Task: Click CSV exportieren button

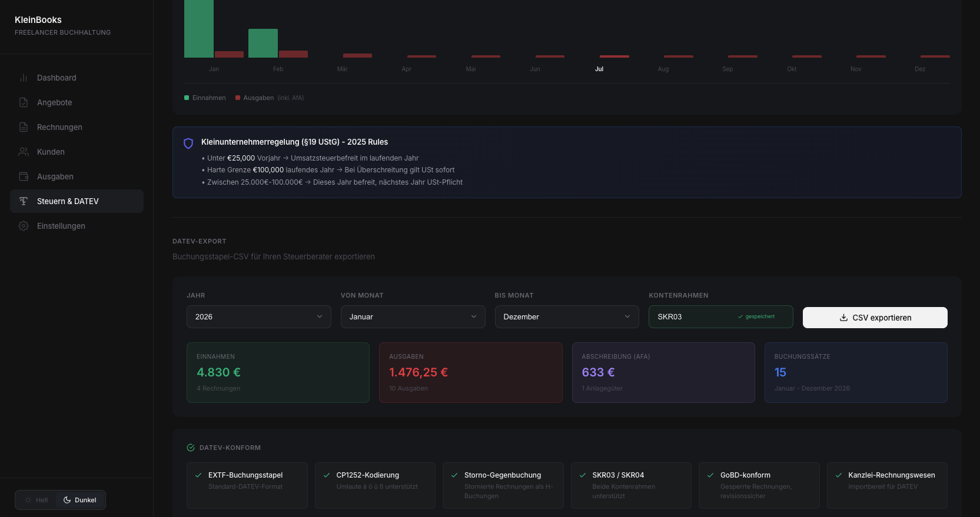Action: tap(875, 318)
